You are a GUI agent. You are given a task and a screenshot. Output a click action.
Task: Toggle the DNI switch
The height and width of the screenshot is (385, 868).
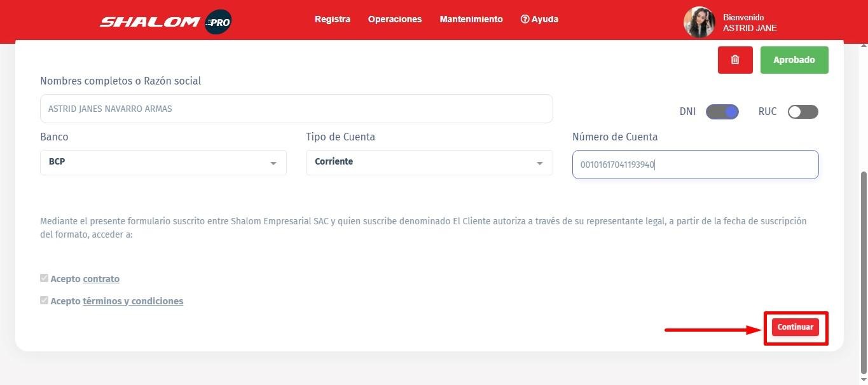(x=722, y=112)
